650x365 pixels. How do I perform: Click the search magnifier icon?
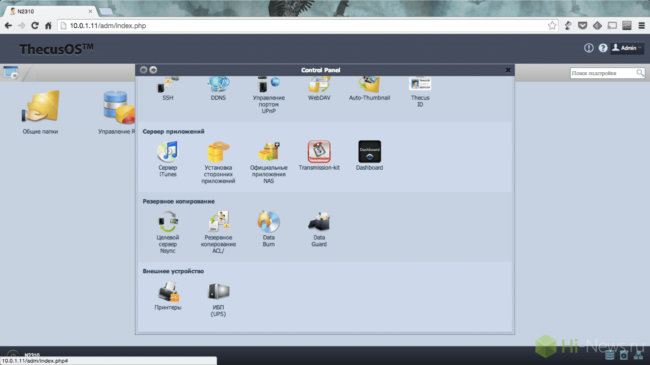640,73
